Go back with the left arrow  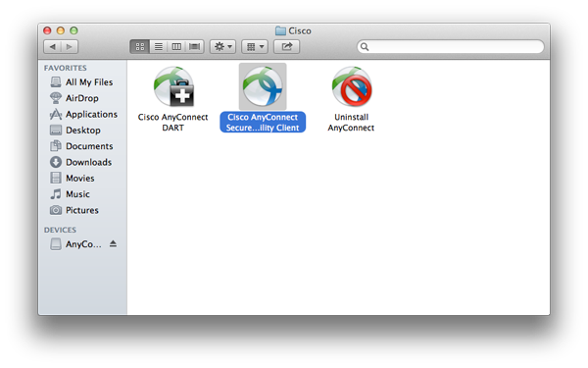point(53,46)
